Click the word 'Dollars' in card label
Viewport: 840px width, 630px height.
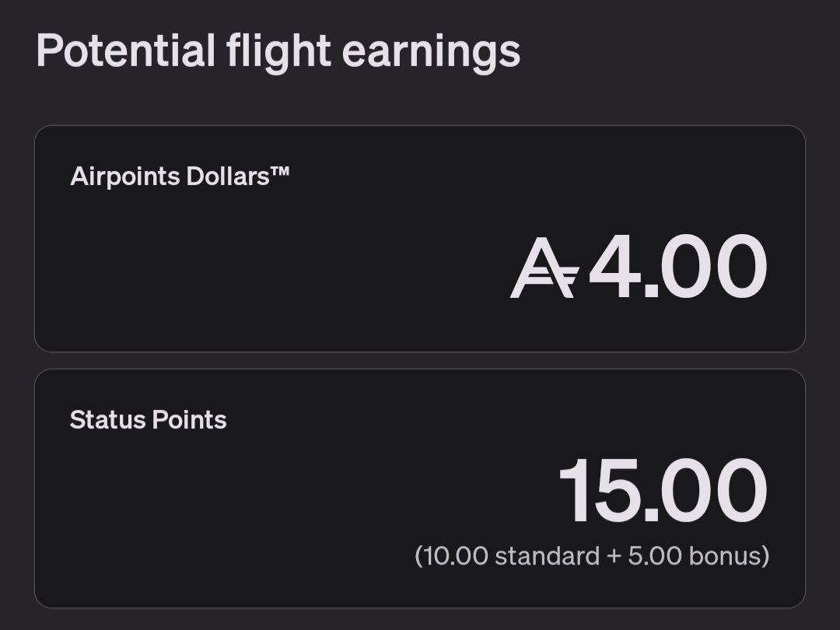click(228, 177)
